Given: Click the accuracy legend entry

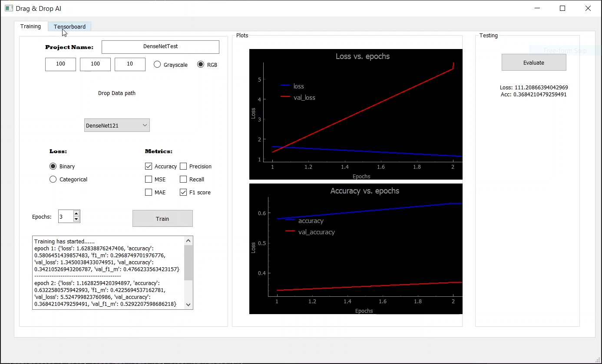Looking at the screenshot, I should pyautogui.click(x=304, y=221).
